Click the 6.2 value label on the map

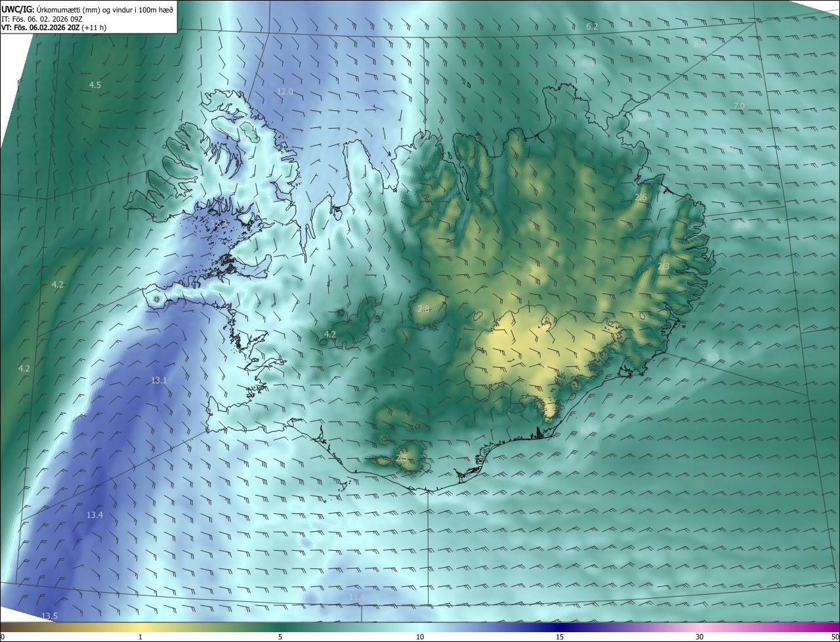[592, 27]
